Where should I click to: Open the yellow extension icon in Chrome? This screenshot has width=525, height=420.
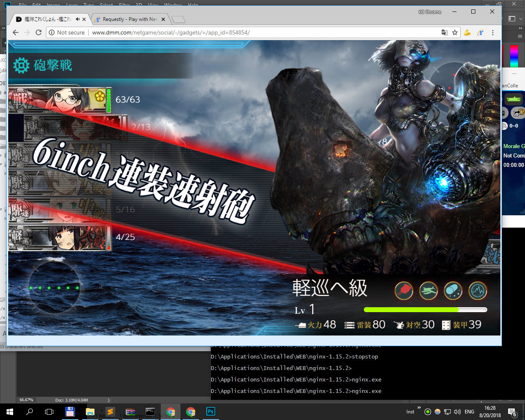click(467, 32)
